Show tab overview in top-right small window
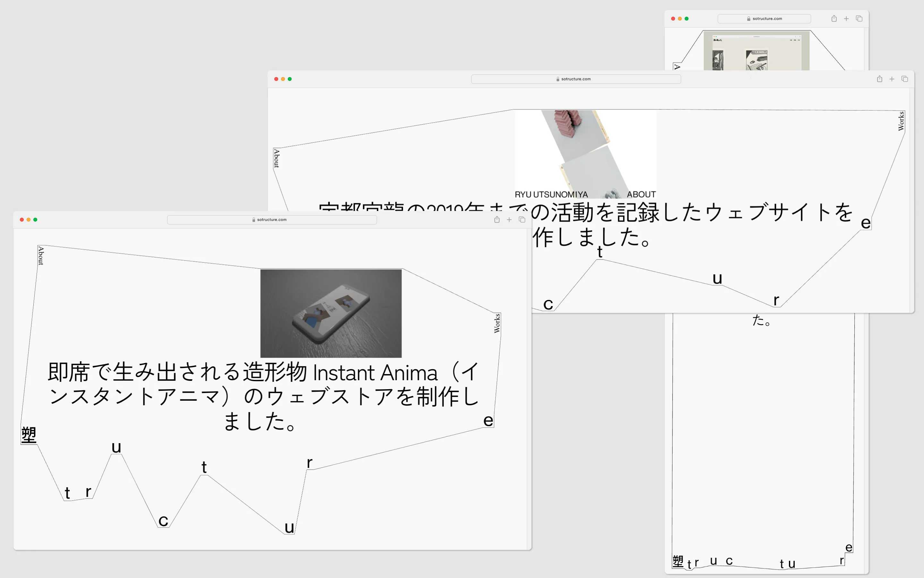 [x=859, y=18]
